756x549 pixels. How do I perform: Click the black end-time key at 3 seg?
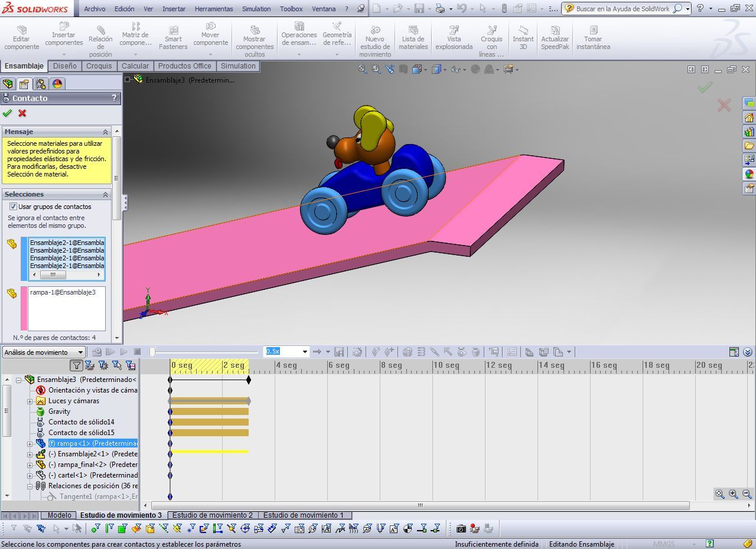(x=249, y=380)
